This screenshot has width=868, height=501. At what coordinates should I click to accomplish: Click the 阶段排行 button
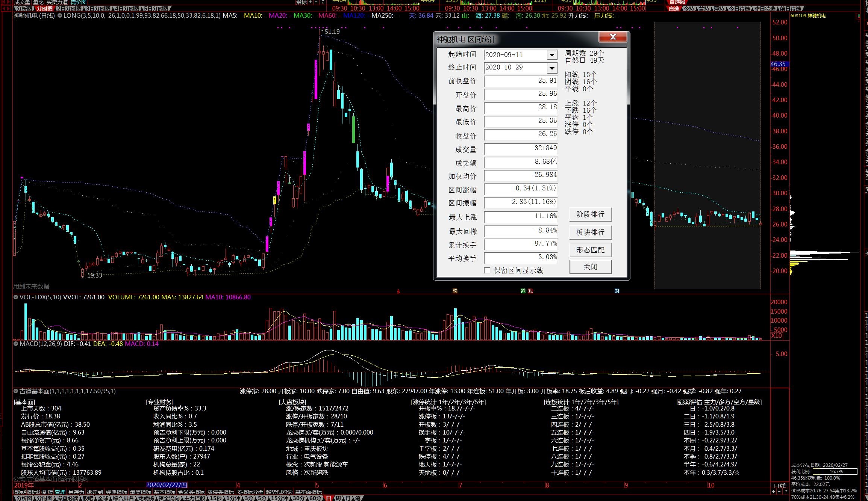591,214
